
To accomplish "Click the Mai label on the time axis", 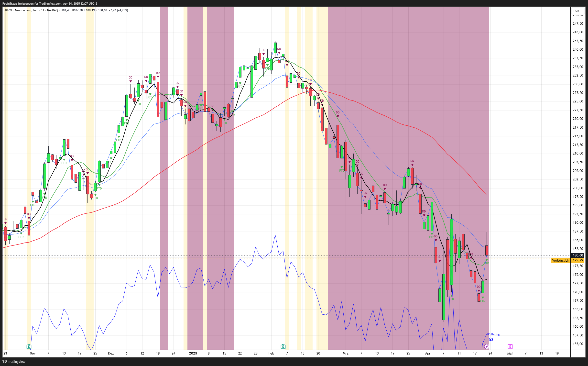I will click(510, 353).
